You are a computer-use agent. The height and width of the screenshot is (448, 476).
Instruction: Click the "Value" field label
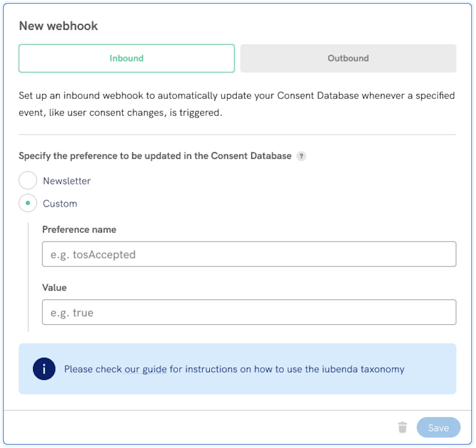point(54,287)
